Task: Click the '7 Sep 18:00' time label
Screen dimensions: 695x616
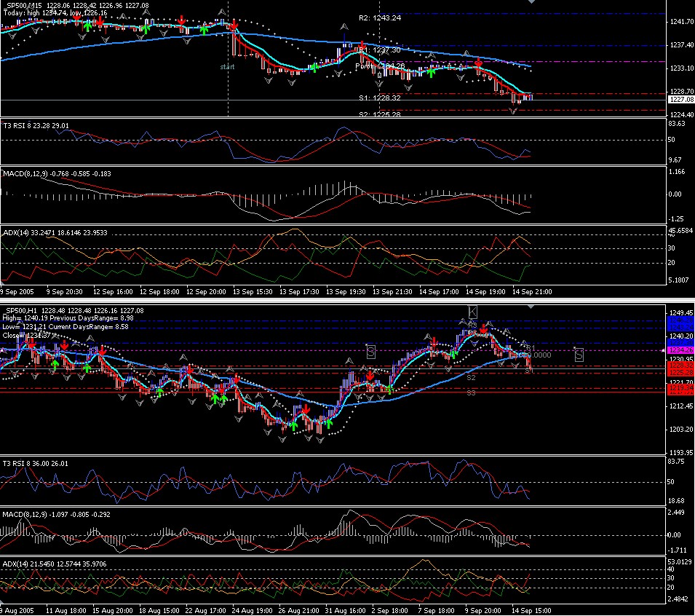Action: pyautogui.click(x=436, y=611)
